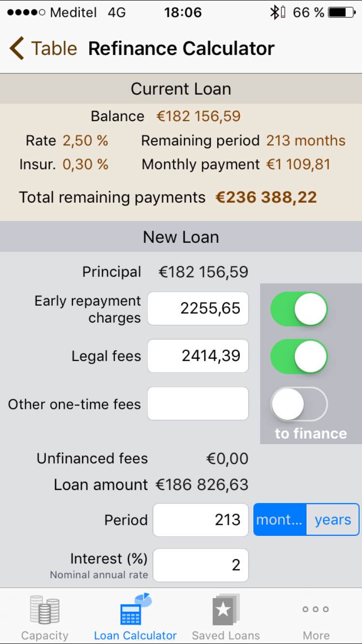Edit the Early repayment charges field
Screen dimensions: 362x644
coord(198,308)
